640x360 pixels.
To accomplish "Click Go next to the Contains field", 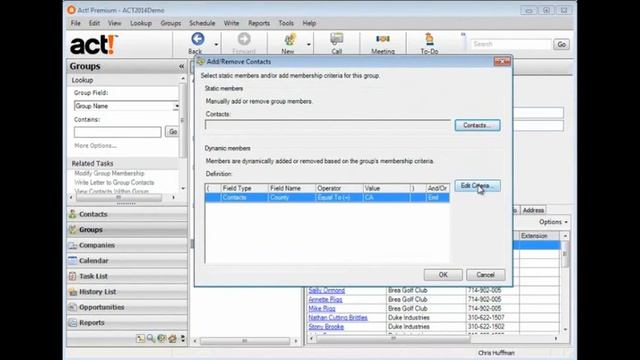I will click(x=173, y=132).
